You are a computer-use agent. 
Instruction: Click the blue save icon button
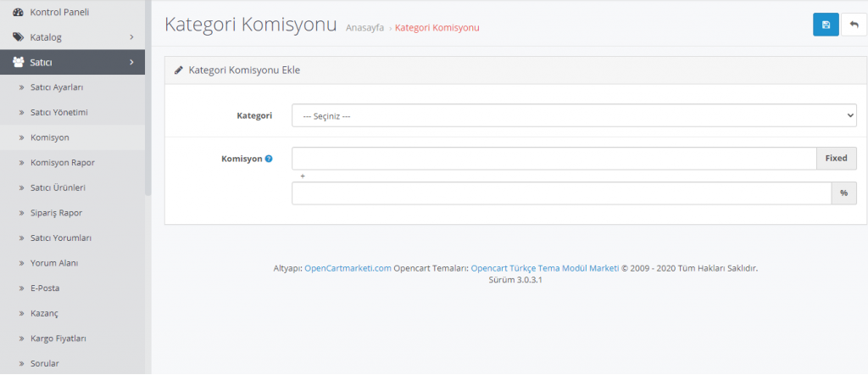tap(826, 25)
